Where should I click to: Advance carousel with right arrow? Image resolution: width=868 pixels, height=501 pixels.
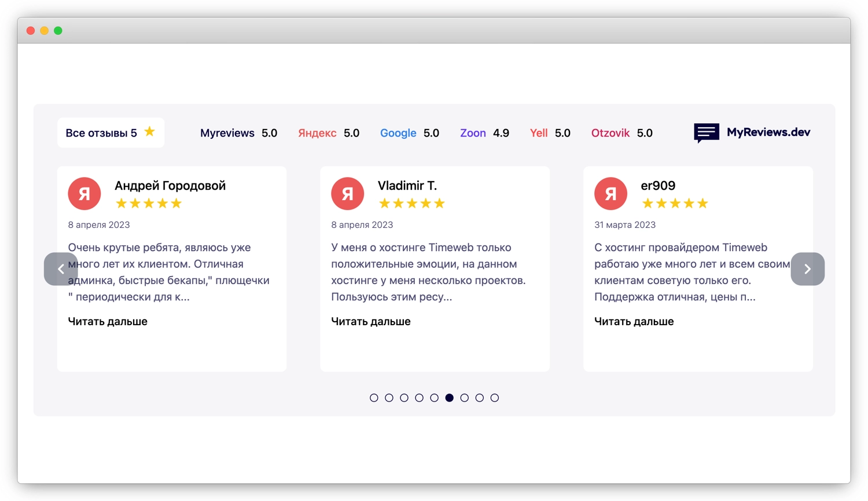point(807,269)
